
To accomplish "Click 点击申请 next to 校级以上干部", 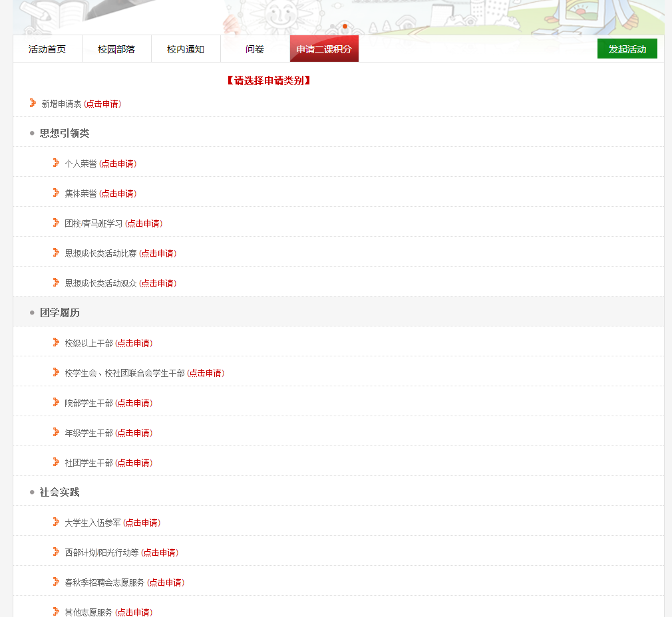I will click(134, 343).
